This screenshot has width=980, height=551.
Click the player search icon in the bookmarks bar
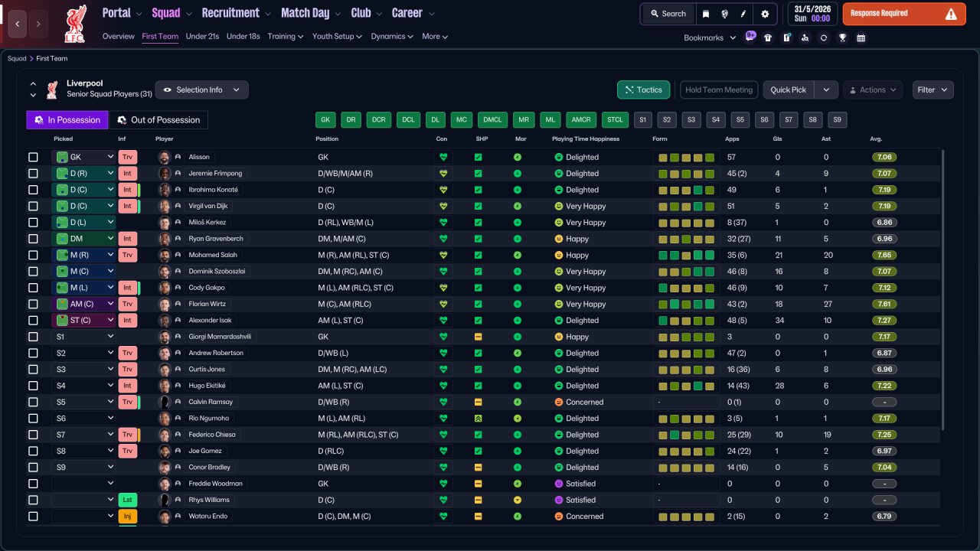click(x=805, y=37)
